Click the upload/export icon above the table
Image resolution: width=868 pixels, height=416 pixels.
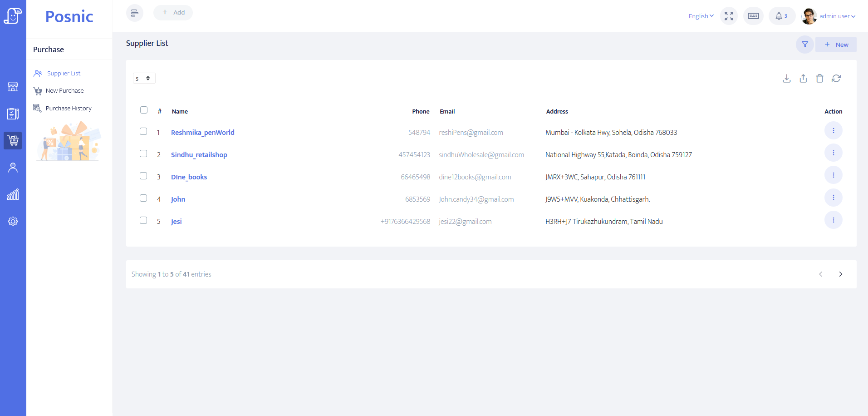pos(803,79)
